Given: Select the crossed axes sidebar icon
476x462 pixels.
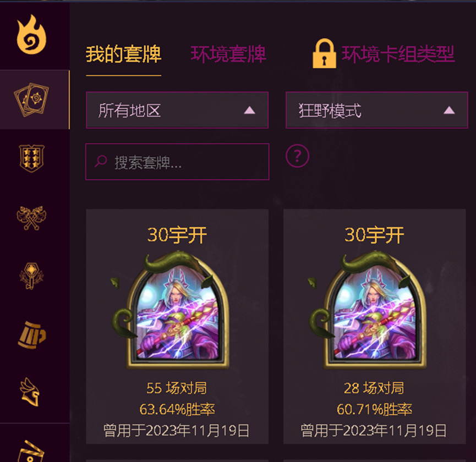Looking at the screenshot, I should pos(31,217).
